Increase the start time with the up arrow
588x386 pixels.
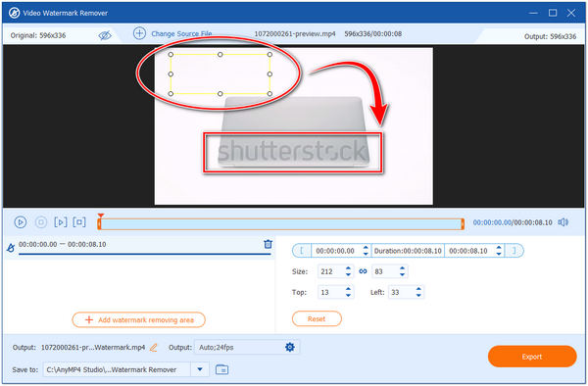point(366,248)
